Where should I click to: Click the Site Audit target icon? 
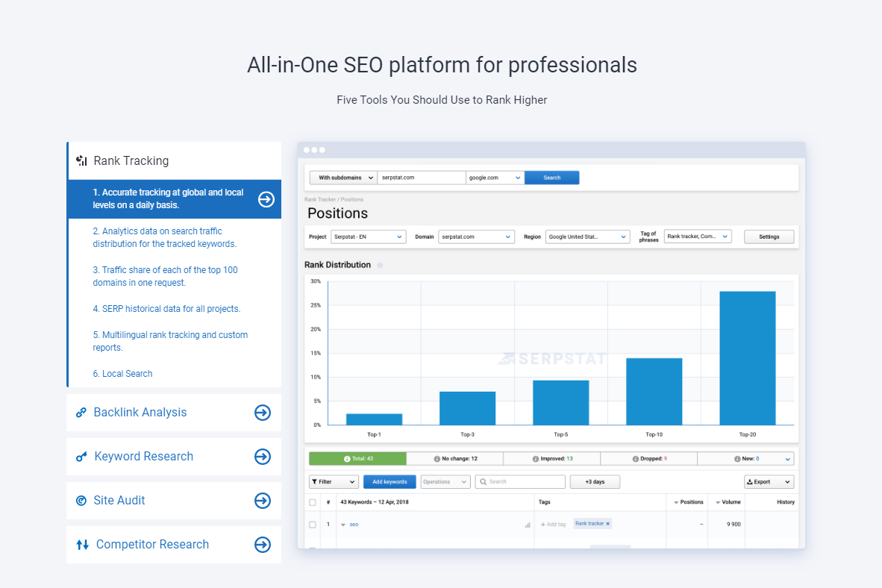[x=81, y=500]
